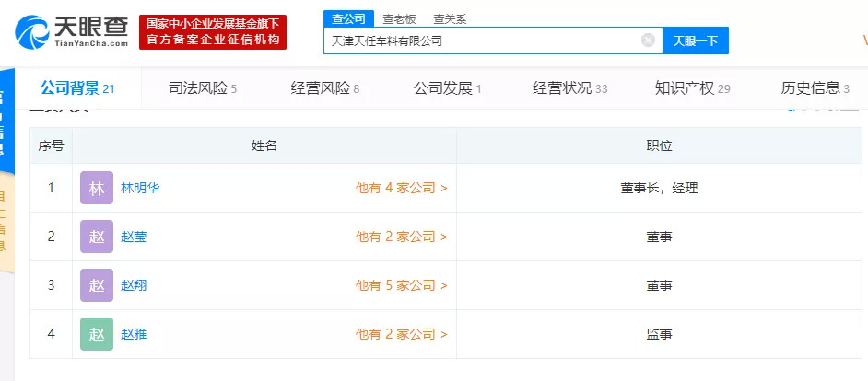Open 林明华 profile link
This screenshot has width=868, height=381.
(140, 188)
